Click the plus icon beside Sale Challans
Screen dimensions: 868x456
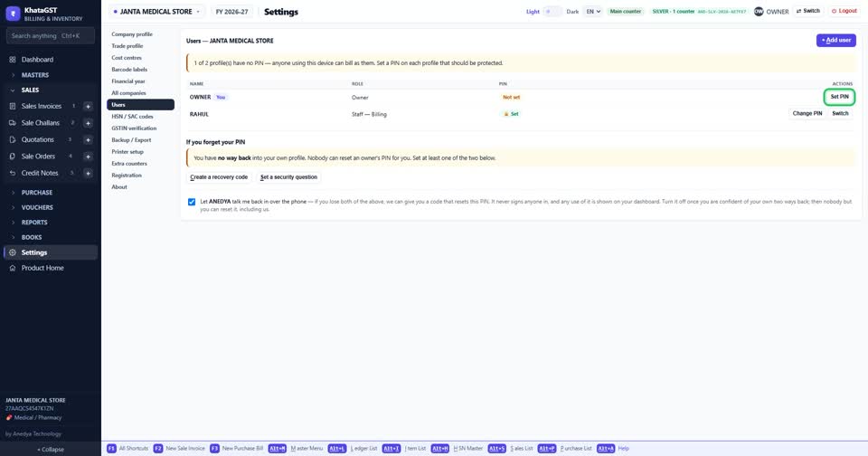click(x=88, y=123)
